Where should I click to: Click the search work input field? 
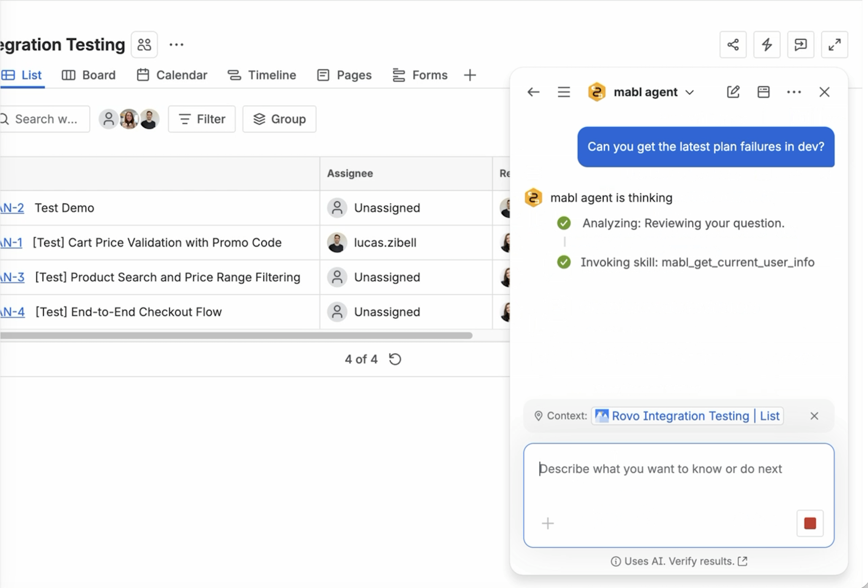point(45,119)
